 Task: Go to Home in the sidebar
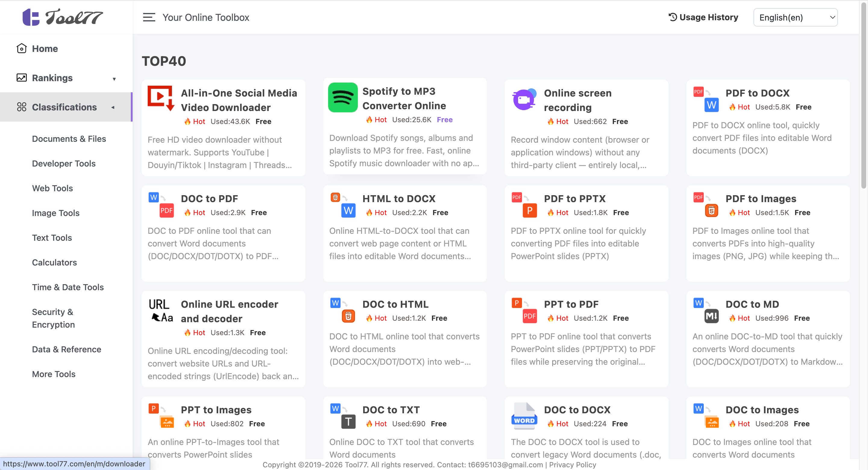(45, 49)
